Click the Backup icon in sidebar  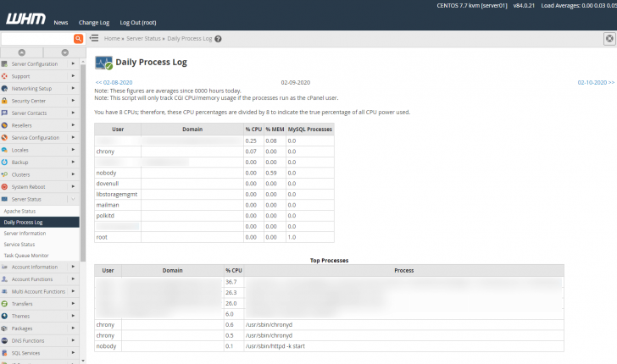5,162
